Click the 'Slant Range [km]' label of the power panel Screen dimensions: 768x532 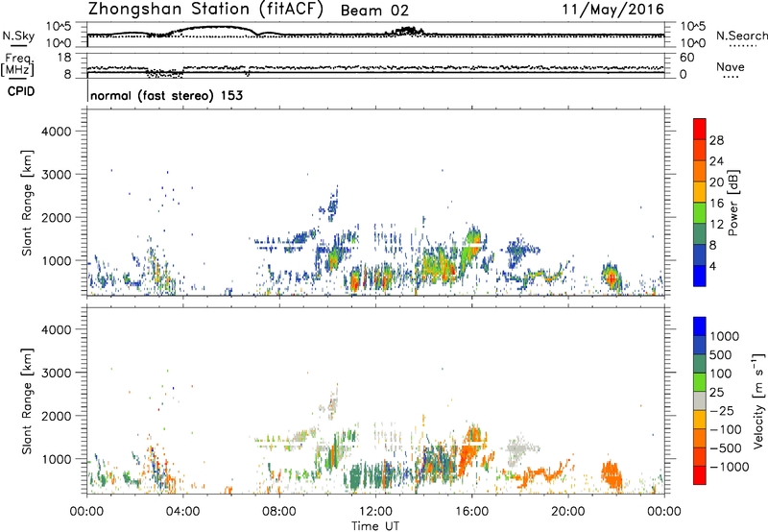pos(27,203)
